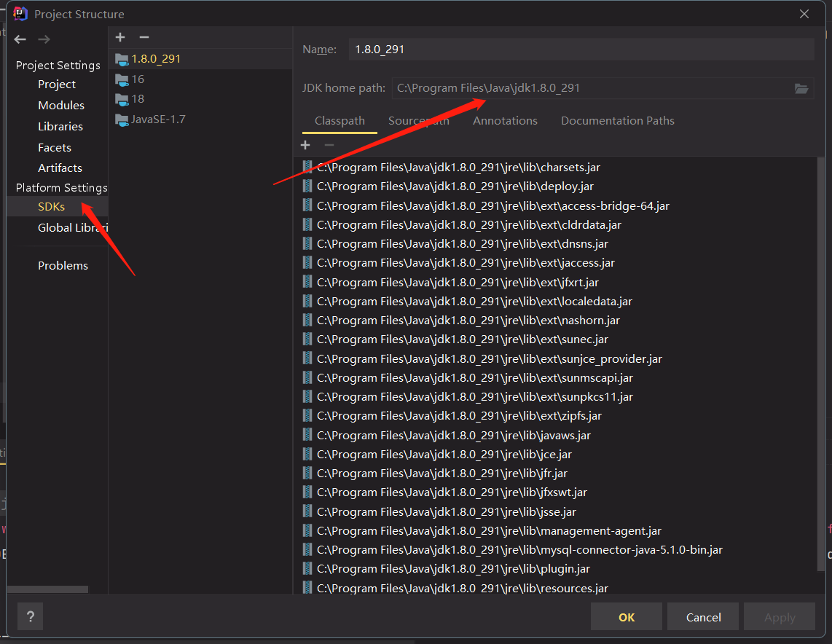832x644 pixels.
Task: Switch to the Classpath tab
Action: tap(340, 121)
